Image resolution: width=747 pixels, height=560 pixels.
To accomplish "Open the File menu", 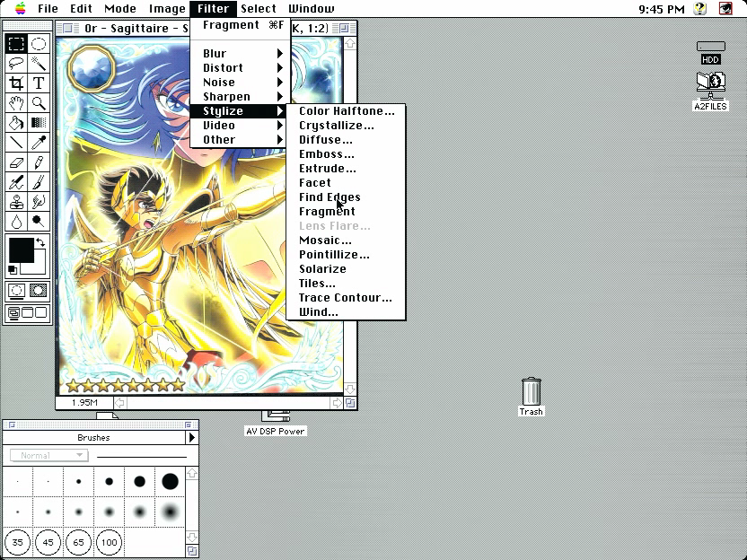I will [x=48, y=9].
